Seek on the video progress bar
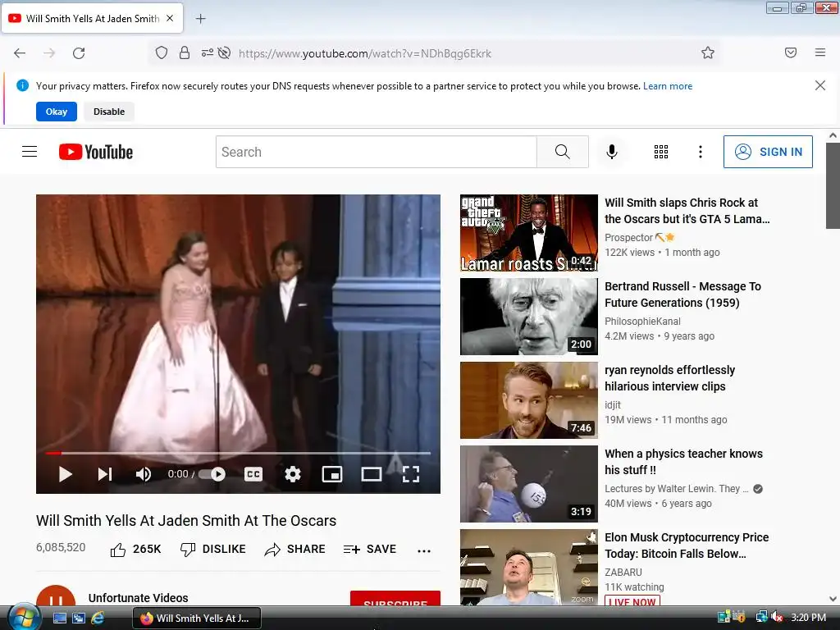This screenshot has height=630, width=840. coord(238,453)
